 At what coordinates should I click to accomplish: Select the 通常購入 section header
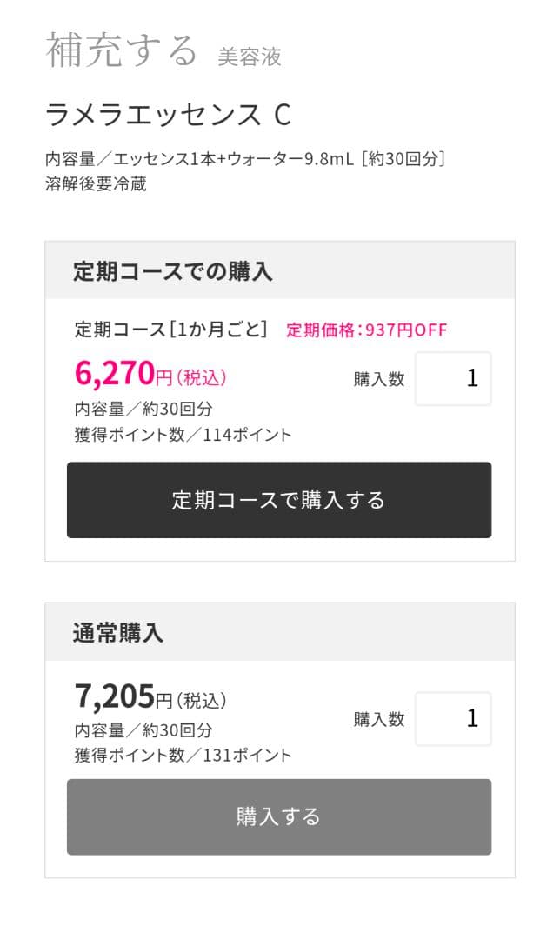click(109, 631)
